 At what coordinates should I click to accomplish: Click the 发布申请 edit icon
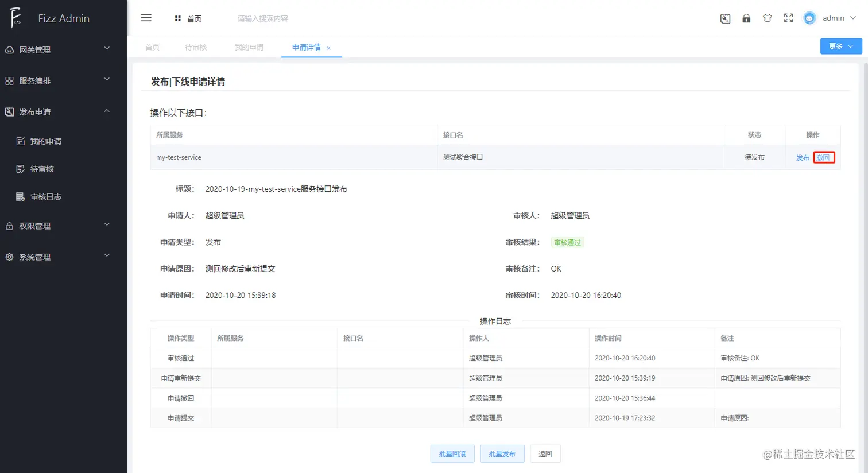[x=10, y=112]
